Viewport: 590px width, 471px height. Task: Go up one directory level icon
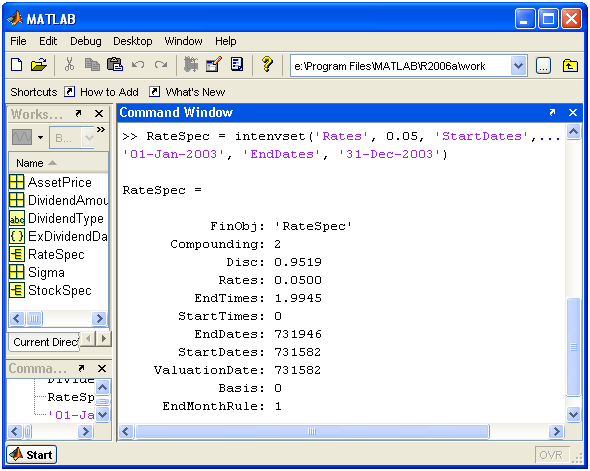pyautogui.click(x=570, y=66)
